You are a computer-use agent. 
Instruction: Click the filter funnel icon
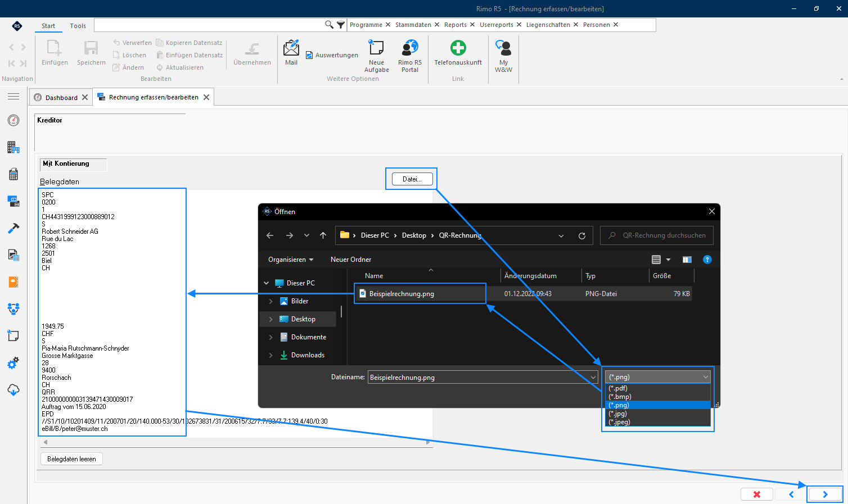[340, 25]
